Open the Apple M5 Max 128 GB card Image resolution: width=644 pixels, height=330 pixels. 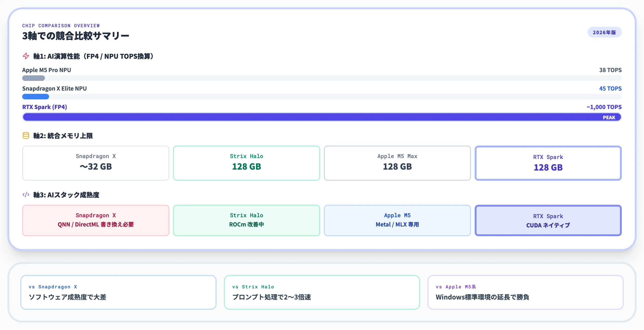[397, 163]
